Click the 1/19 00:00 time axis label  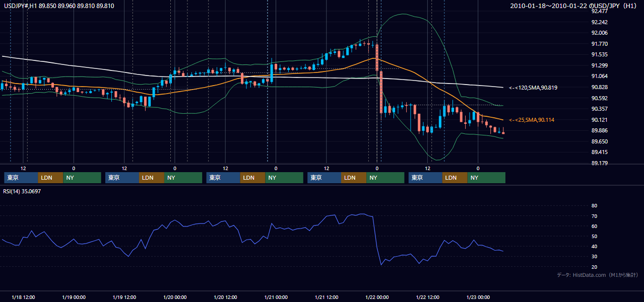pos(74,297)
